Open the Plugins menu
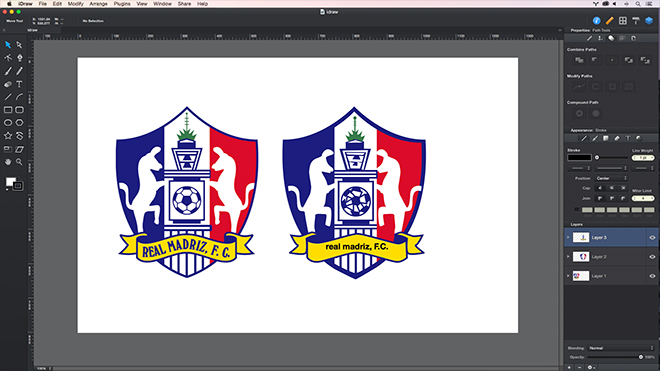This screenshot has height=371, width=660. [x=122, y=4]
